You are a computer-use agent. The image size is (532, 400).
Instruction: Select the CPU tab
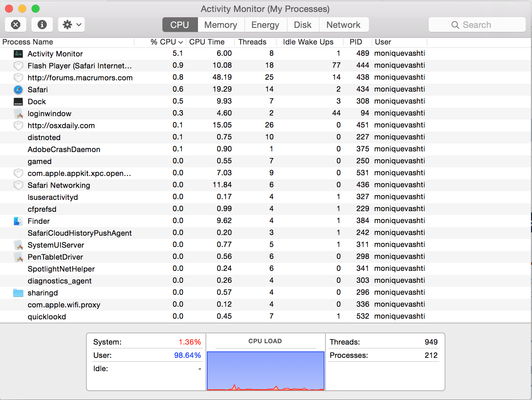click(x=180, y=25)
